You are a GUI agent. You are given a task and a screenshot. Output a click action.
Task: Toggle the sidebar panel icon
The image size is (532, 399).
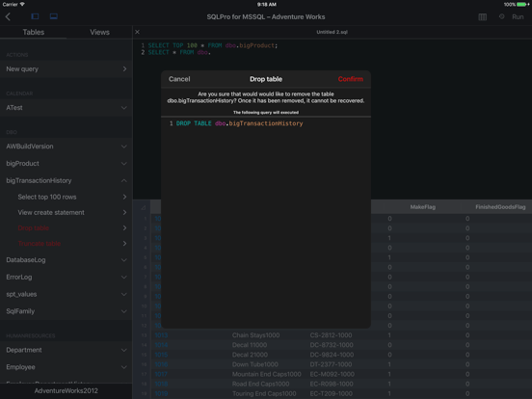pyautogui.click(x=35, y=16)
